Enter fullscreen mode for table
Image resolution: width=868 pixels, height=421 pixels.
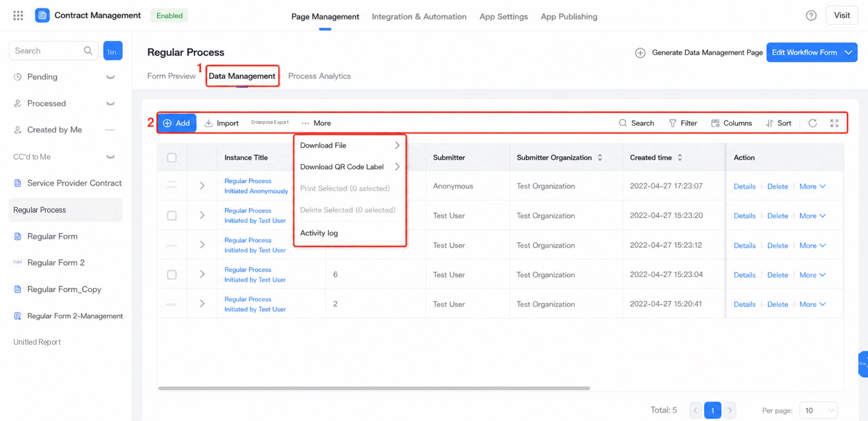(x=834, y=123)
